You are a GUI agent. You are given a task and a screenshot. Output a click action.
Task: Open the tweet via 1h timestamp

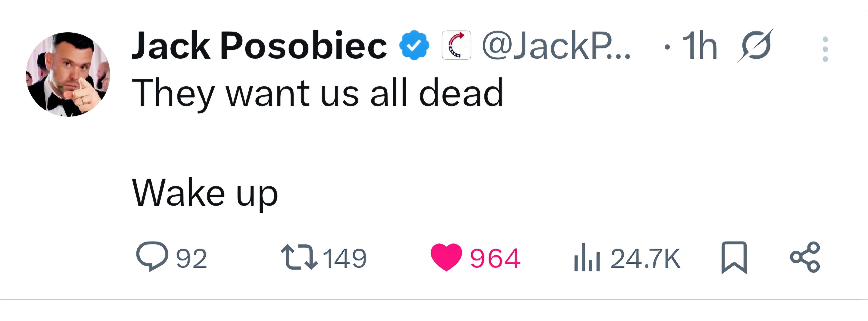point(699,45)
